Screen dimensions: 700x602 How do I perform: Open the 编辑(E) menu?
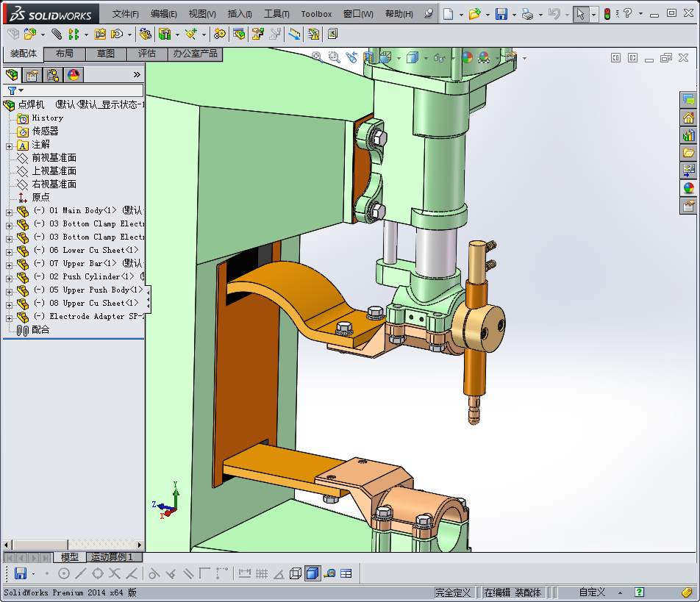coord(164,14)
